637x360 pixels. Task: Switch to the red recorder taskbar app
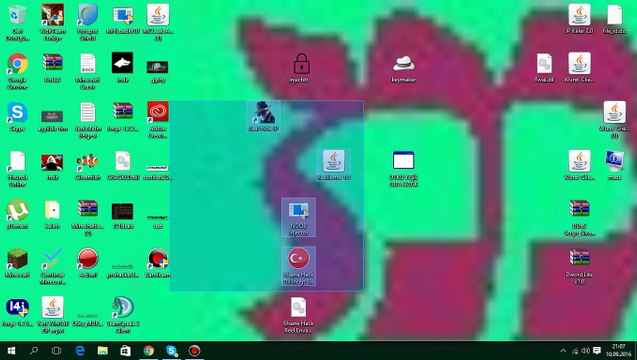[x=194, y=350]
